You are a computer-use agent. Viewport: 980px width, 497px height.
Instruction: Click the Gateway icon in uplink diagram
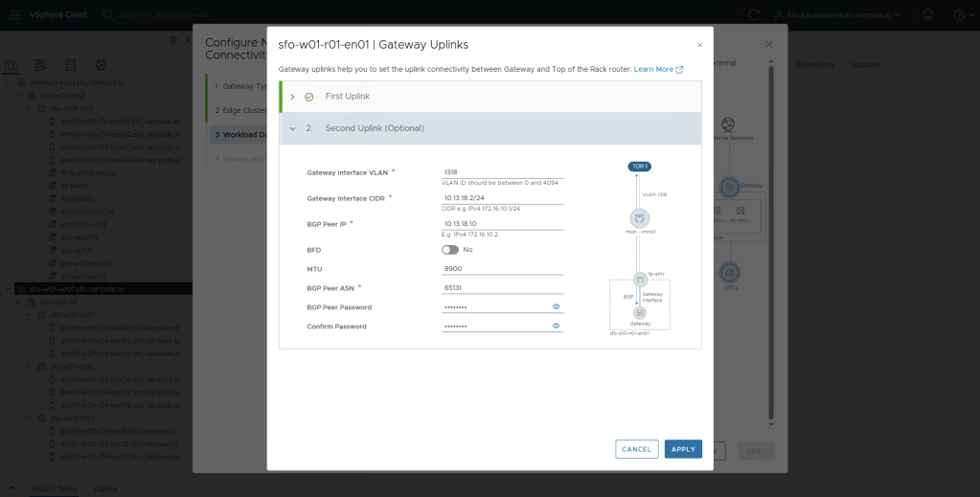point(640,313)
